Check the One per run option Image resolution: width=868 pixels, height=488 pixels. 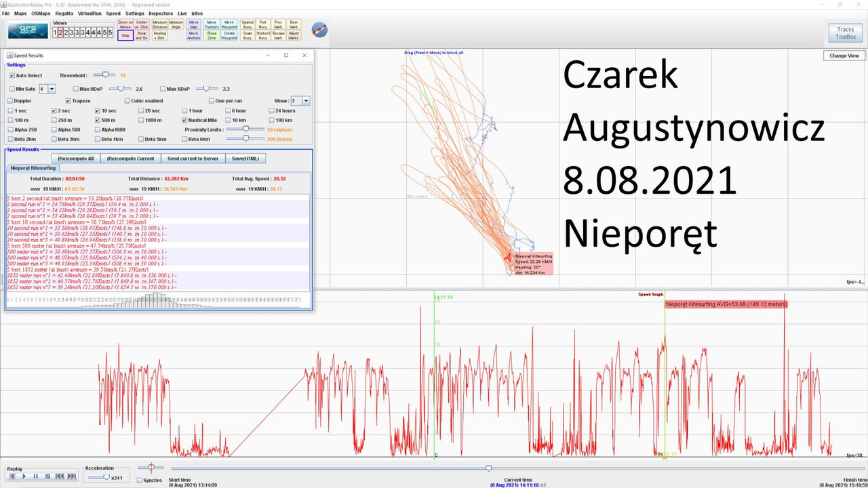(211, 100)
